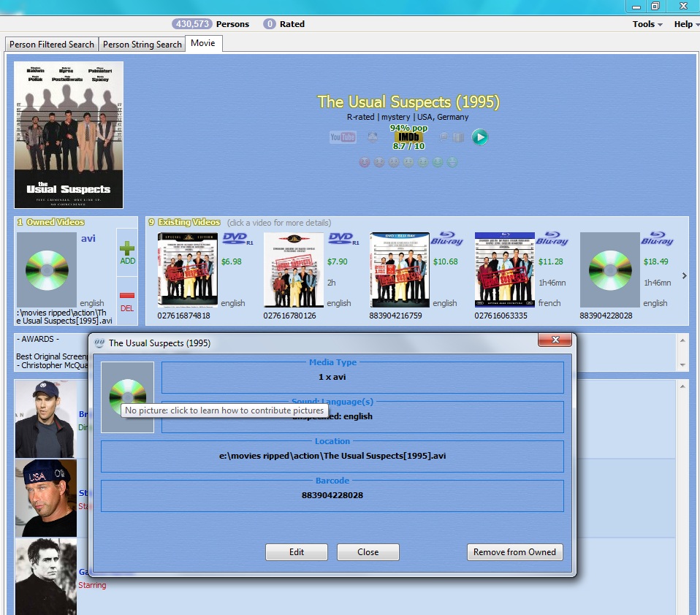Click the 9 Existing Videos heading
Screen dimensions: 700x615
coord(184,222)
